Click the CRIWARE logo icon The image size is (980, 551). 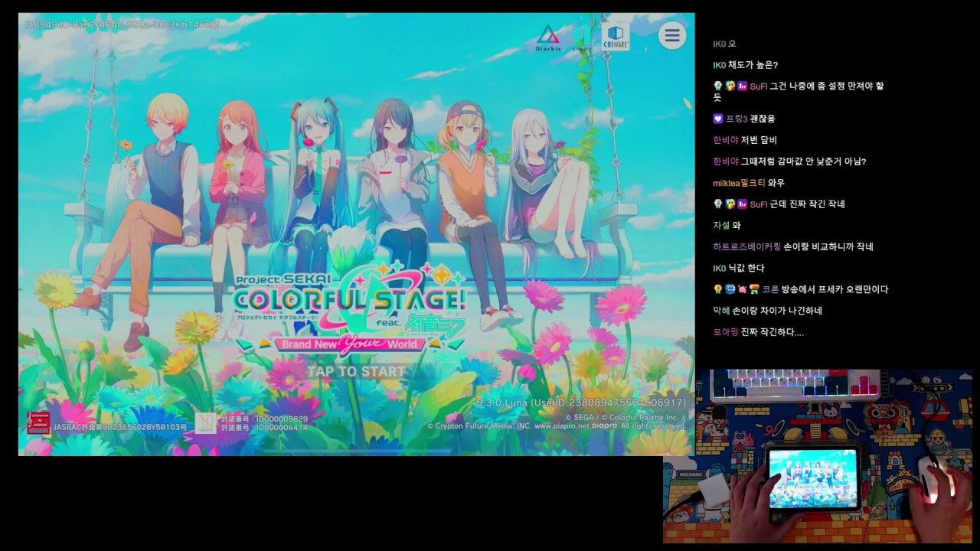pyautogui.click(x=616, y=36)
